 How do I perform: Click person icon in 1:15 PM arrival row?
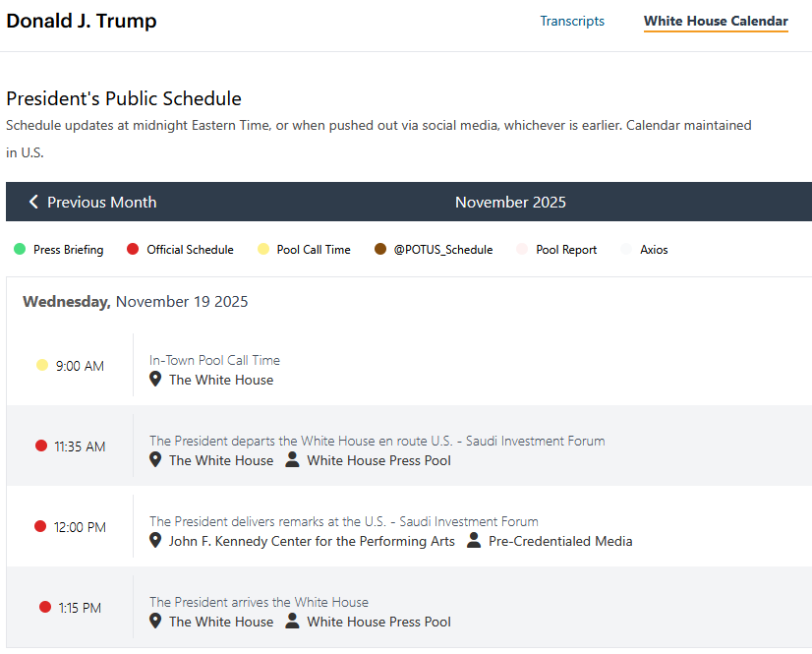pyautogui.click(x=292, y=622)
